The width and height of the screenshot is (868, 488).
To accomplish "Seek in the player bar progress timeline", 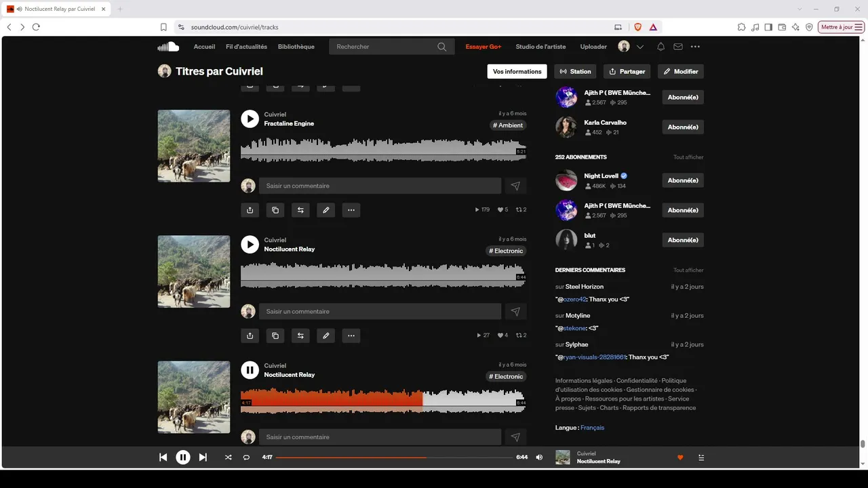I will click(394, 457).
